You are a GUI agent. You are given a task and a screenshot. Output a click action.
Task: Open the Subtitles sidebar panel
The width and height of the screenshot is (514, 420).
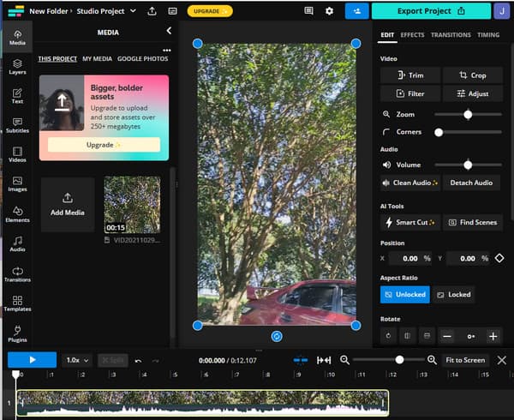tap(17, 125)
